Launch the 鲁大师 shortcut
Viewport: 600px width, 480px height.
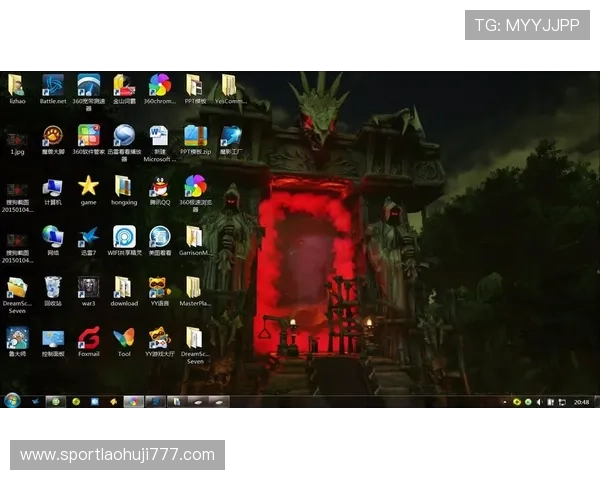point(17,338)
